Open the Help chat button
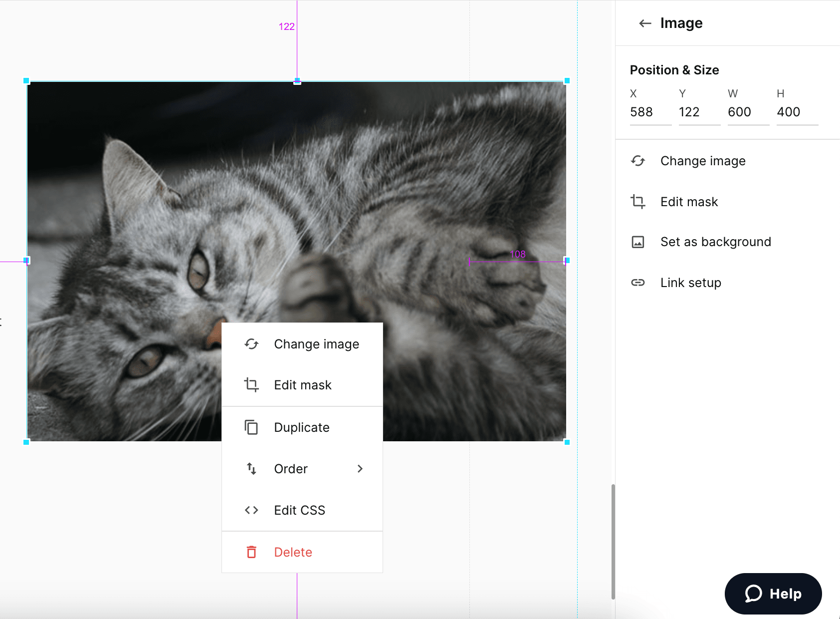The width and height of the screenshot is (840, 619). pos(773,594)
